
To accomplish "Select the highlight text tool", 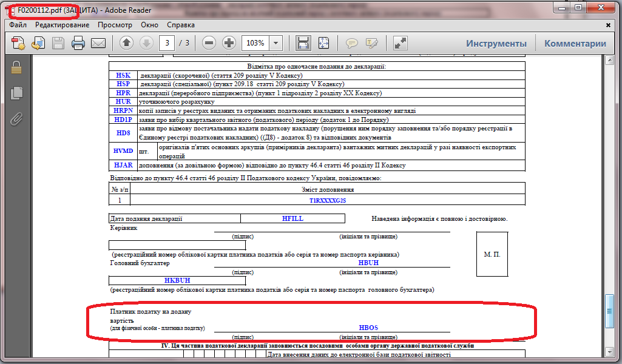I will coord(371,43).
